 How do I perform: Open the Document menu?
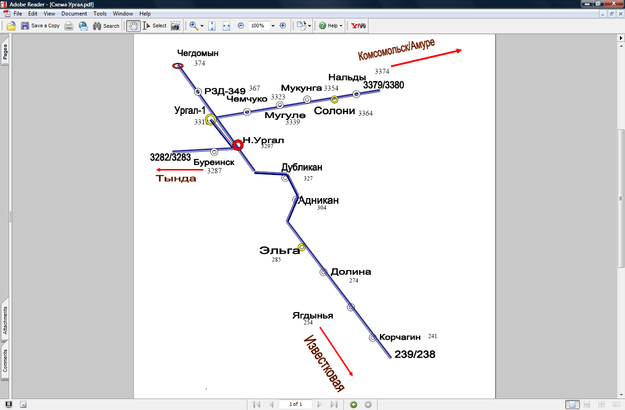click(x=74, y=14)
